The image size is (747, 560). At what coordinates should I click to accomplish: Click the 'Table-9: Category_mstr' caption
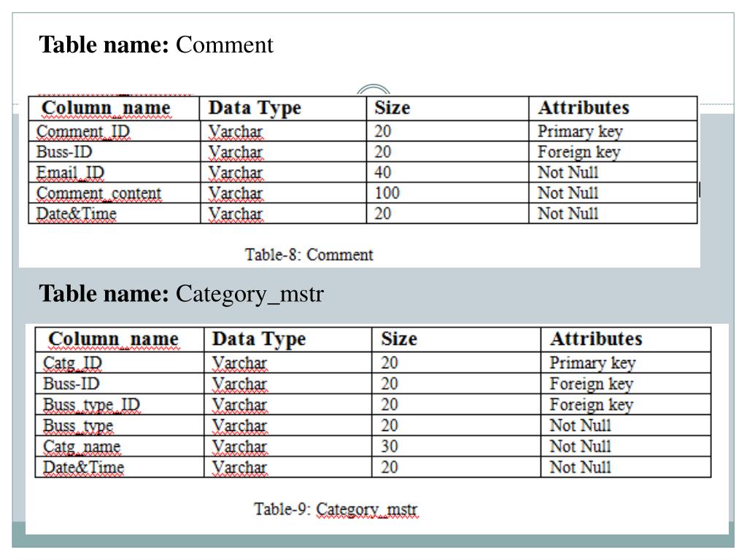click(x=336, y=509)
